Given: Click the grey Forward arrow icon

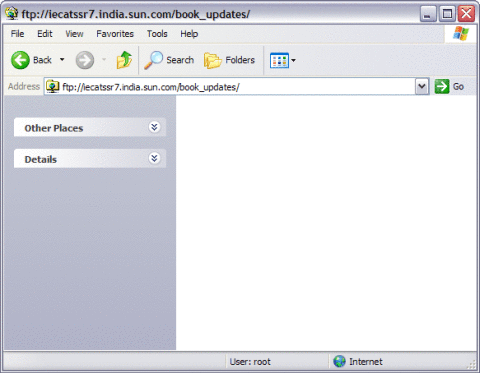Looking at the screenshot, I should click(x=85, y=60).
